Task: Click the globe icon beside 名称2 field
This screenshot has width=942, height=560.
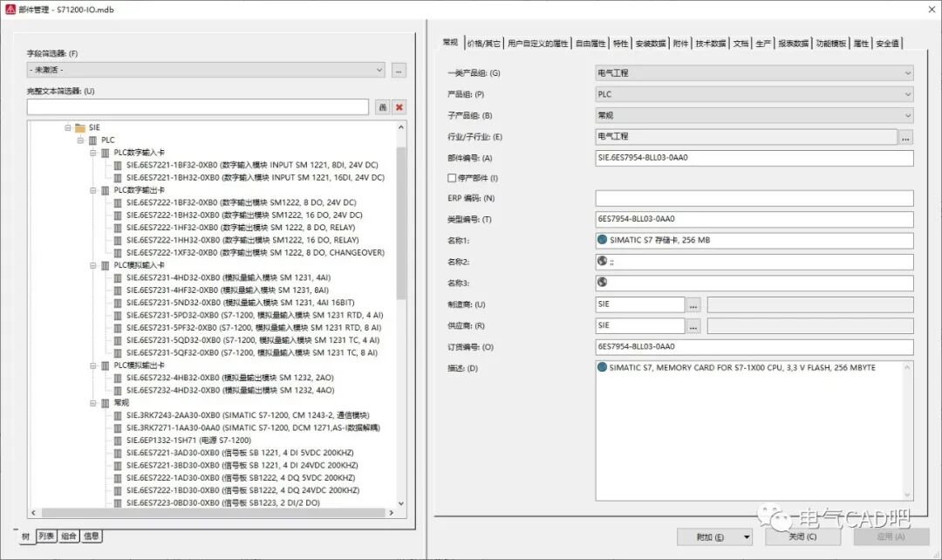Action: click(x=601, y=261)
